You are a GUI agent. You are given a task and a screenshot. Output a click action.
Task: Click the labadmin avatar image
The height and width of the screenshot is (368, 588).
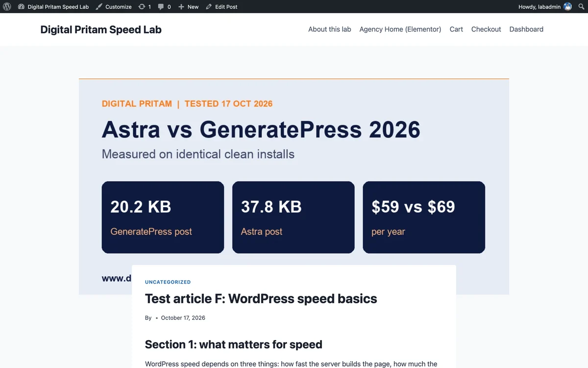[x=567, y=7]
